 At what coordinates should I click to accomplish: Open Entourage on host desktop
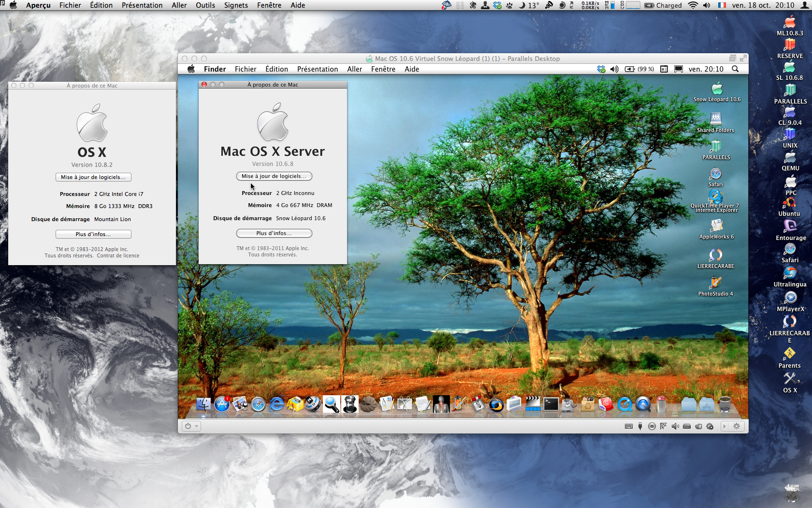pyautogui.click(x=791, y=230)
